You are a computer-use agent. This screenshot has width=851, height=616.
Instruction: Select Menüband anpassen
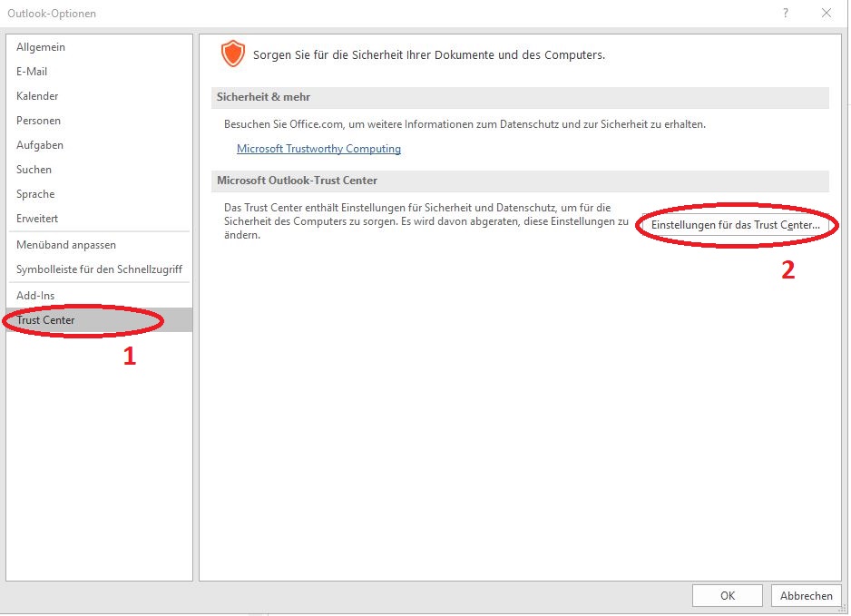99,245
